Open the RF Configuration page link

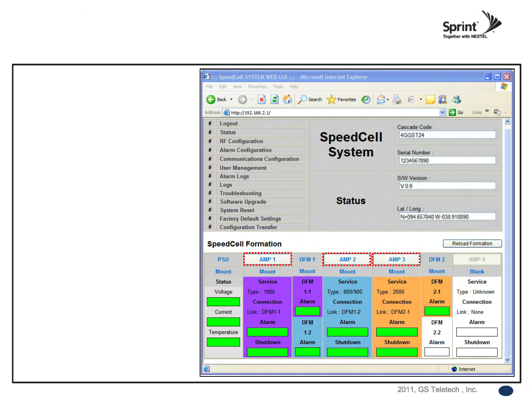click(241, 141)
